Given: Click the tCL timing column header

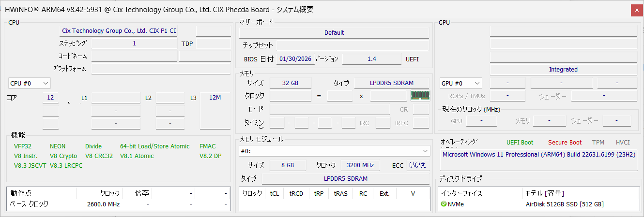Looking at the screenshot, I should pyautogui.click(x=275, y=194).
